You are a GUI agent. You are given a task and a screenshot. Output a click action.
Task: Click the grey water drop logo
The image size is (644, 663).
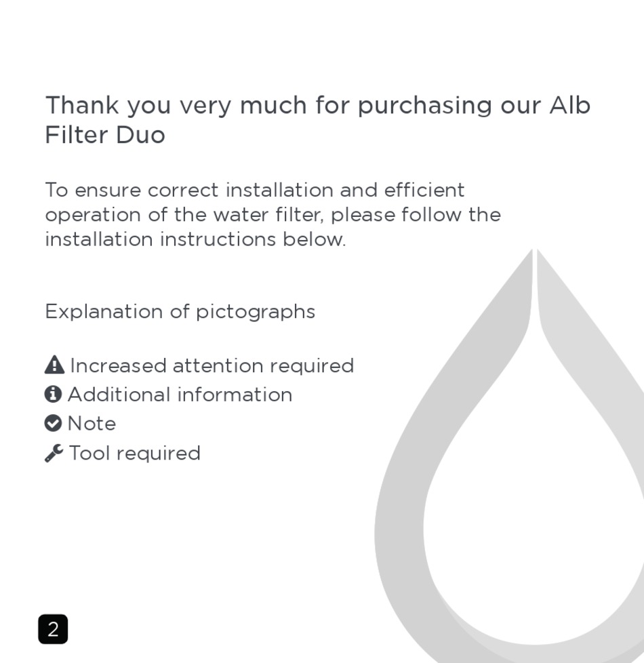[509, 456]
